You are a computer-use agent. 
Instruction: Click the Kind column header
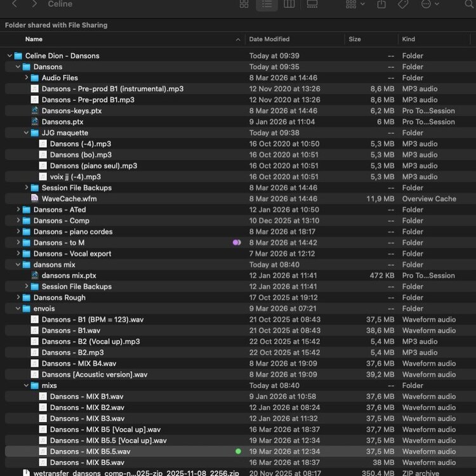409,39
